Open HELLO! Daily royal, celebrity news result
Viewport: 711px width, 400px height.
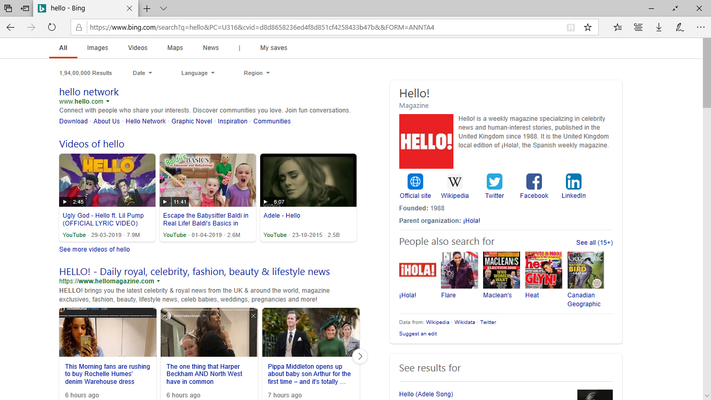(195, 272)
